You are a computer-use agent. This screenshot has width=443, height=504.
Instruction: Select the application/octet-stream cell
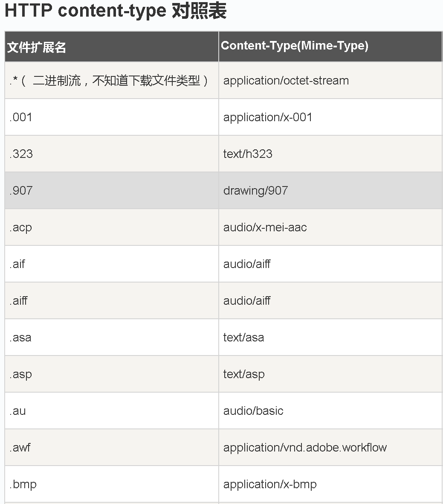(x=330, y=80)
